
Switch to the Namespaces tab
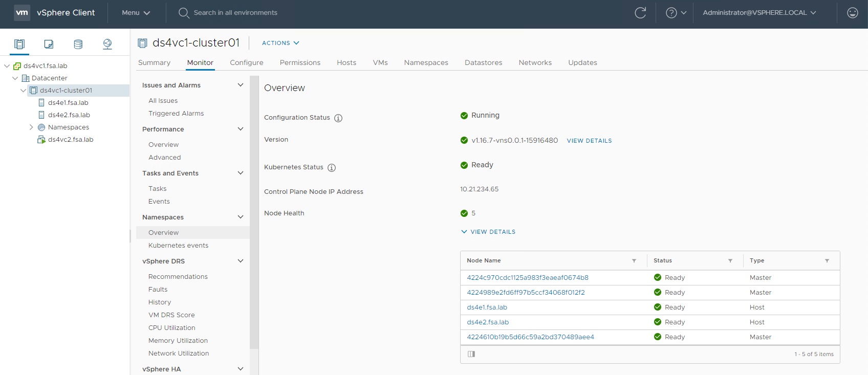click(426, 62)
